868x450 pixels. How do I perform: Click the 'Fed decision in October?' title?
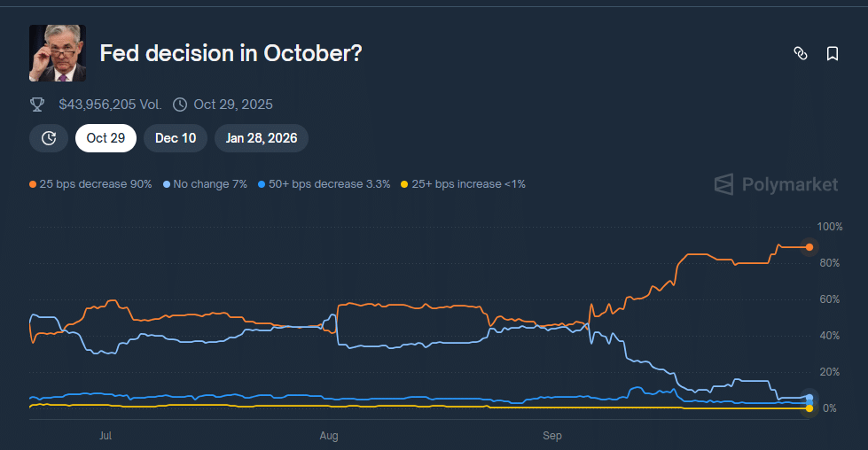(x=231, y=53)
